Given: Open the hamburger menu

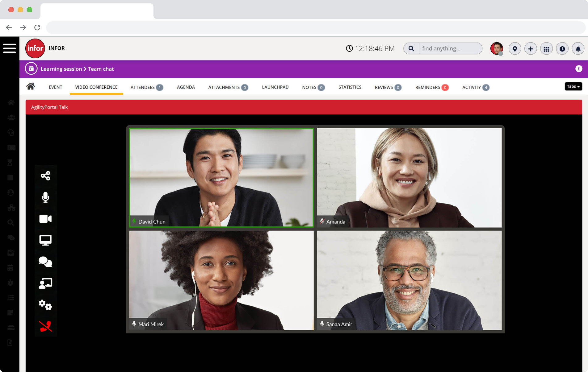Looking at the screenshot, I should coord(10,48).
